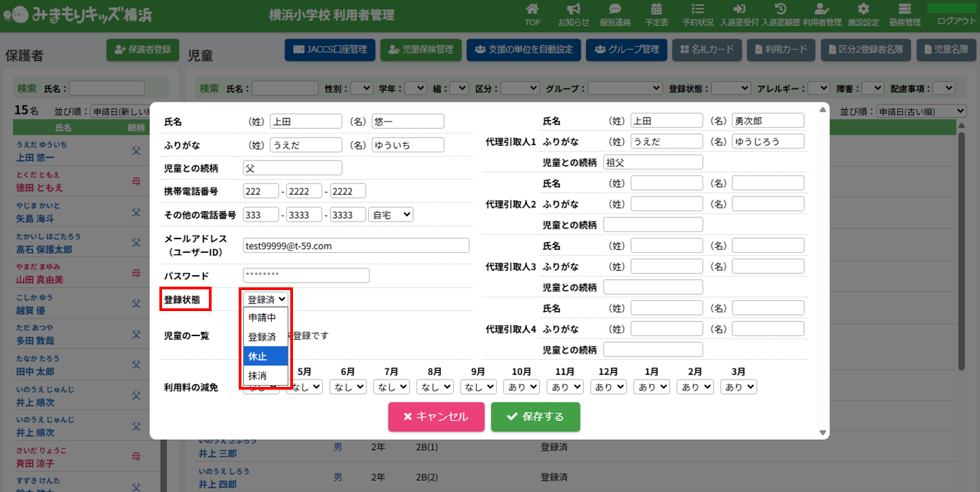Choose 抹消 option in status dropdown
The height and width of the screenshot is (492, 980).
[x=266, y=375]
